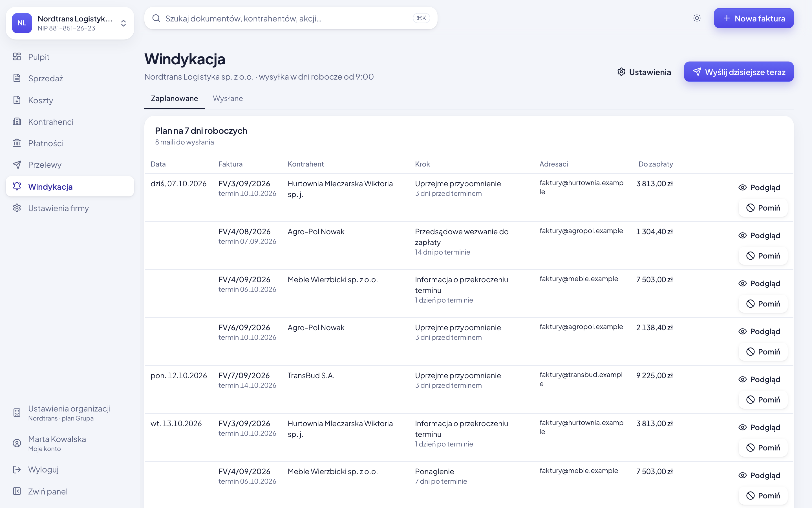Viewport: 812px width, 508px height.
Task: Preview FV/4/09/2026 one-day overdue notice
Action: (x=759, y=284)
